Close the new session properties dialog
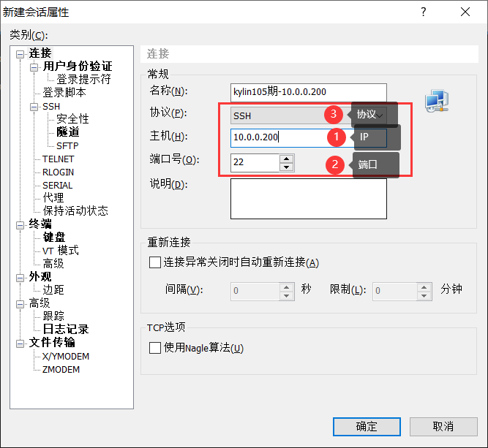 click(465, 12)
